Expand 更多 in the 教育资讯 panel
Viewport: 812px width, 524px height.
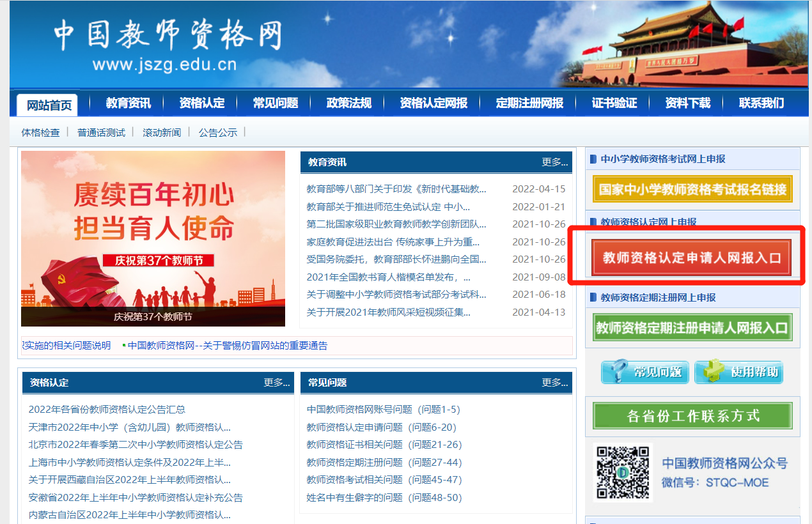tap(554, 162)
